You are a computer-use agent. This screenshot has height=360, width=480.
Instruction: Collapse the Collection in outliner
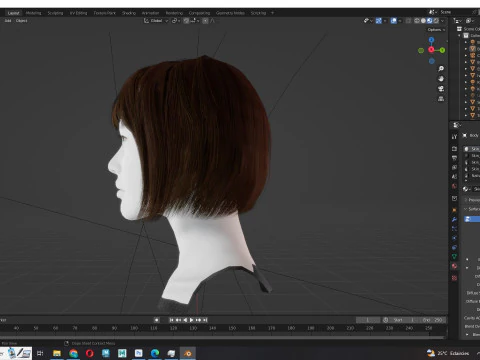(x=460, y=36)
